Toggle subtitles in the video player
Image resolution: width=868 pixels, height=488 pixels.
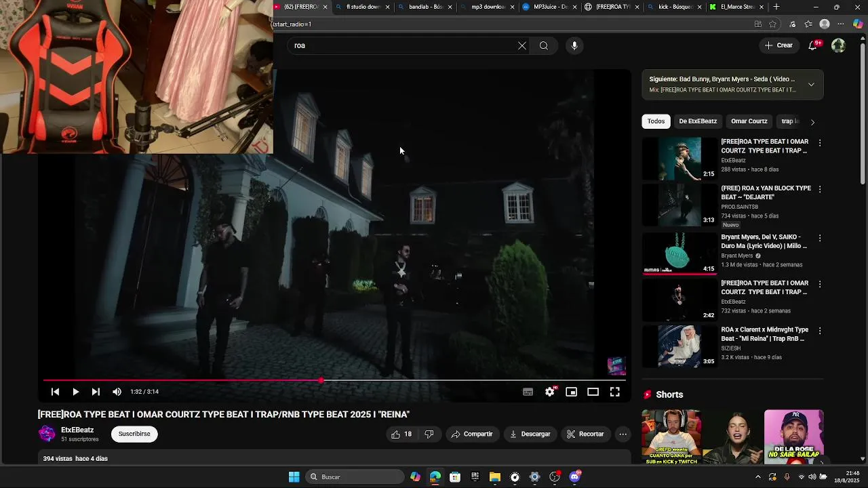coord(528,392)
